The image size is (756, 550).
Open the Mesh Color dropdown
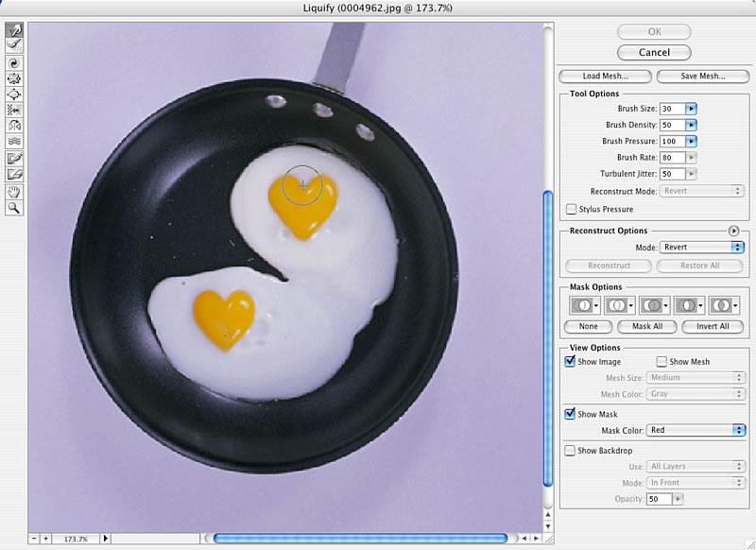(696, 394)
